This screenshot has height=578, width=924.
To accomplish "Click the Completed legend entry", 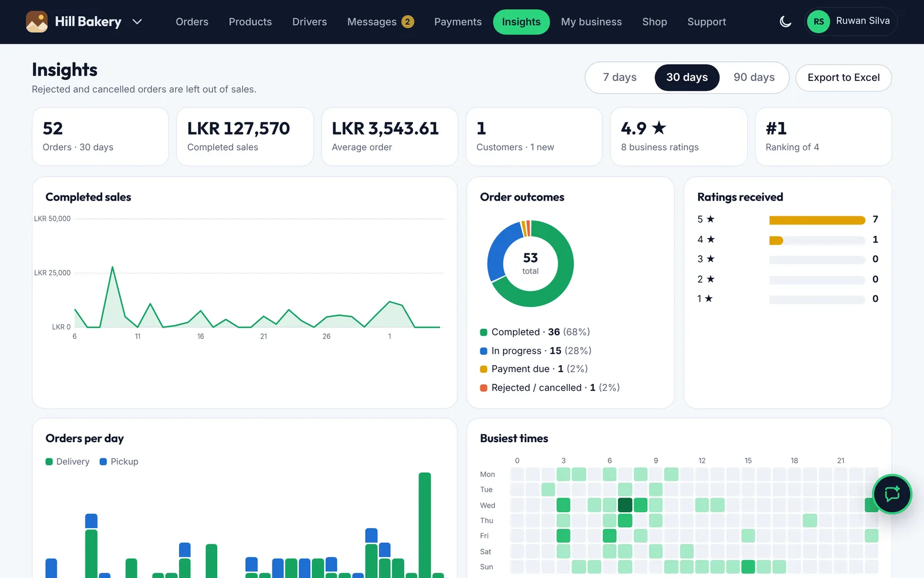I will click(535, 332).
